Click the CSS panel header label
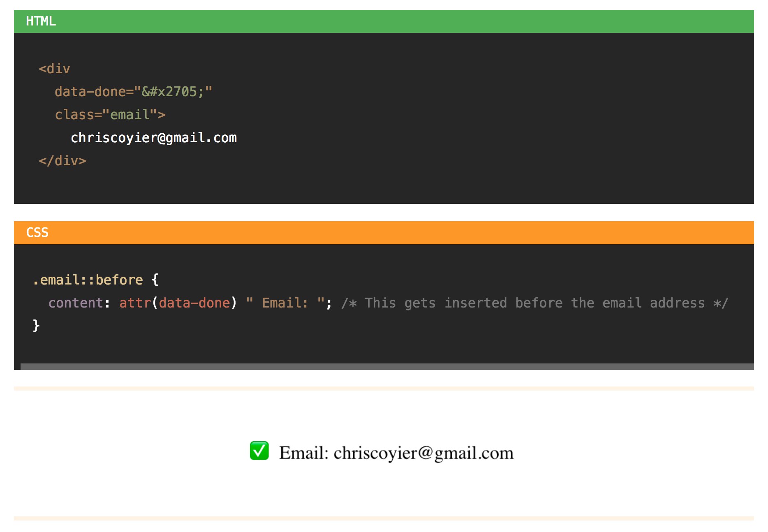The image size is (768, 532). (x=37, y=233)
